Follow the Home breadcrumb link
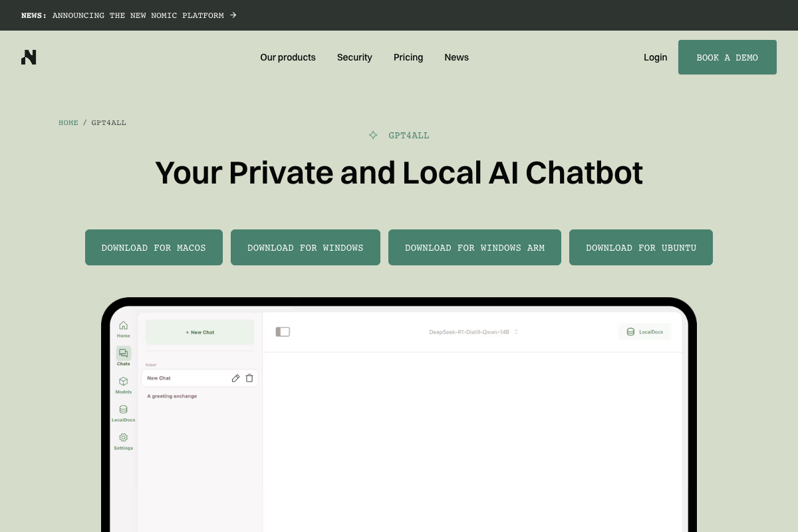Image resolution: width=798 pixels, height=532 pixels. [x=68, y=122]
